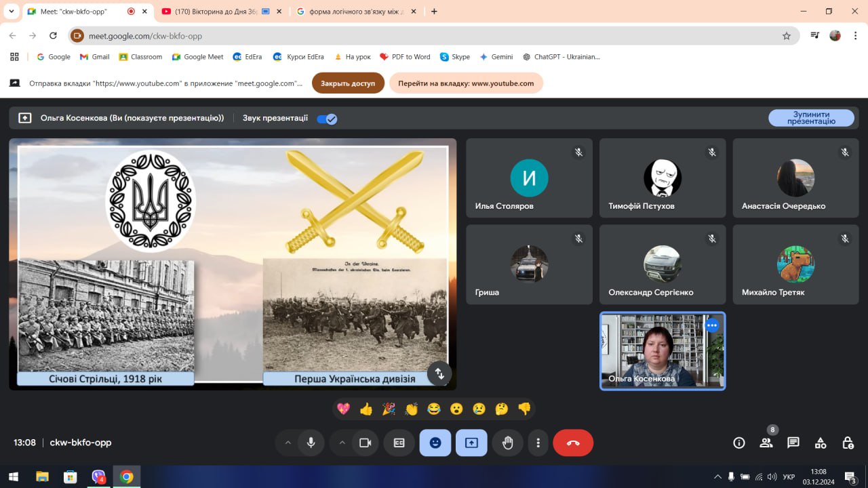868x488 pixels.
Task: Raise hand in the meeting
Action: tap(507, 443)
